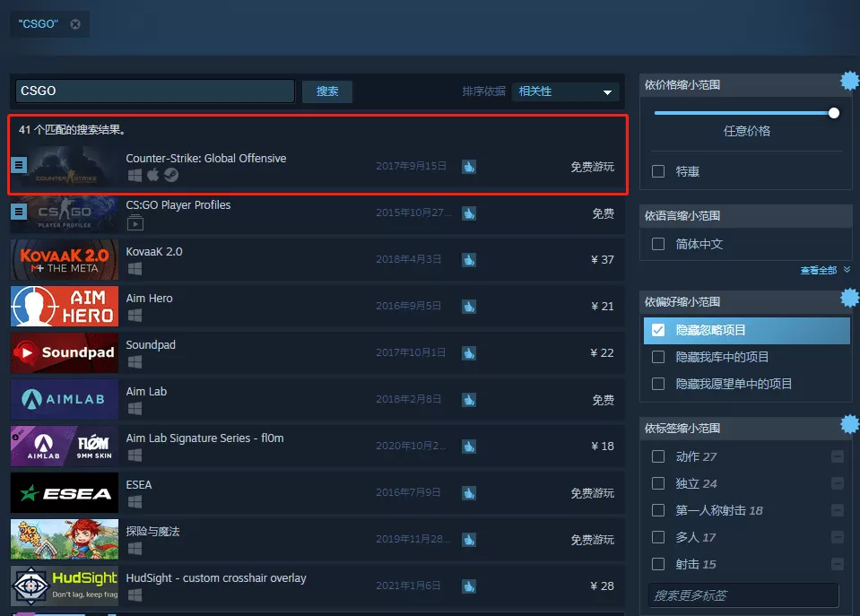Check the 射击 tag filter
The height and width of the screenshot is (616, 860).
click(658, 564)
